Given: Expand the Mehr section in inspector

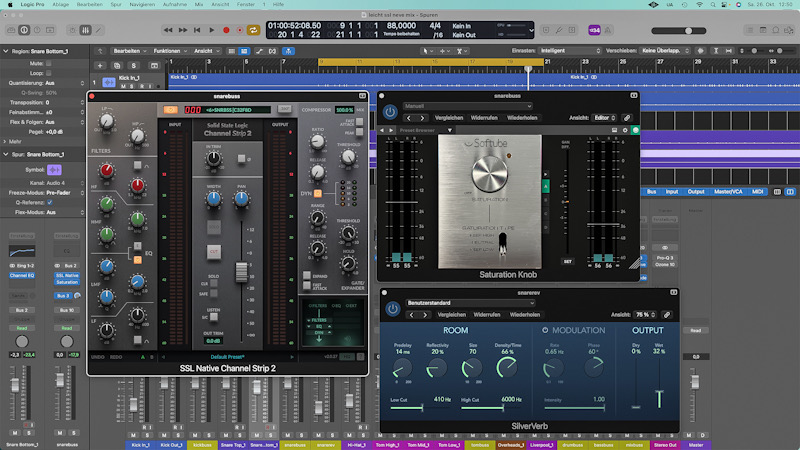Looking at the screenshot, I should click(6, 142).
